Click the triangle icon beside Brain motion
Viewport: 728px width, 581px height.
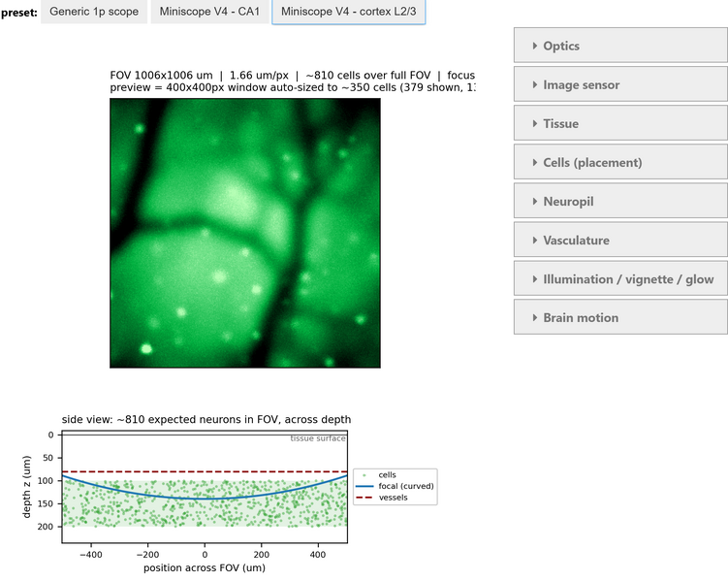point(535,318)
